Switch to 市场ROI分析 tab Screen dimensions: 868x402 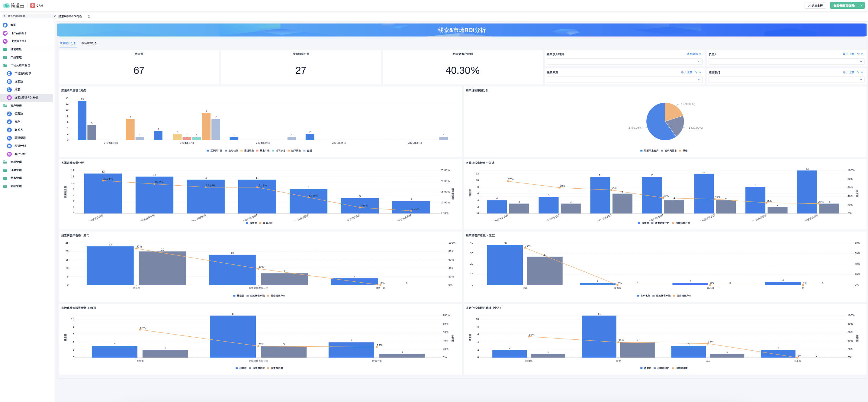click(x=89, y=43)
